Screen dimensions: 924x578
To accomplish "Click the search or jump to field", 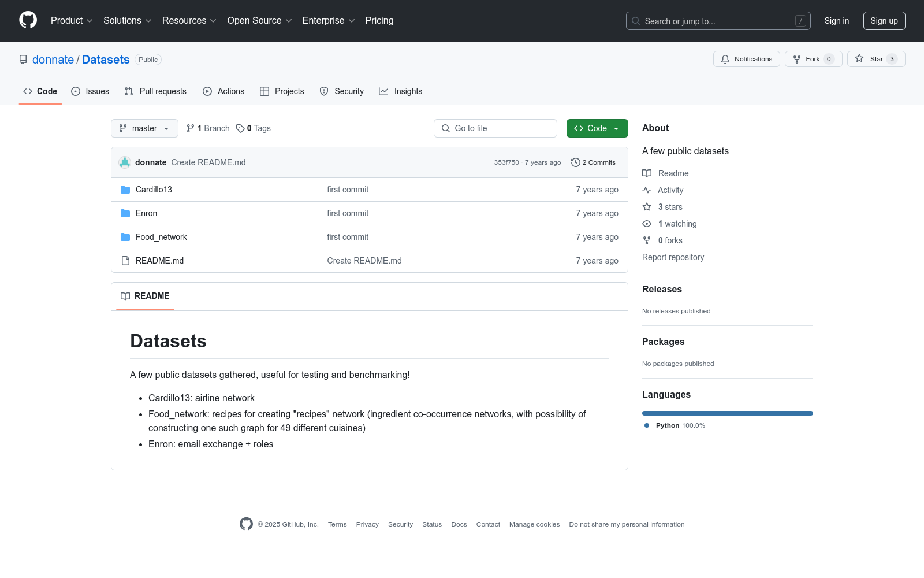I will coord(718,21).
